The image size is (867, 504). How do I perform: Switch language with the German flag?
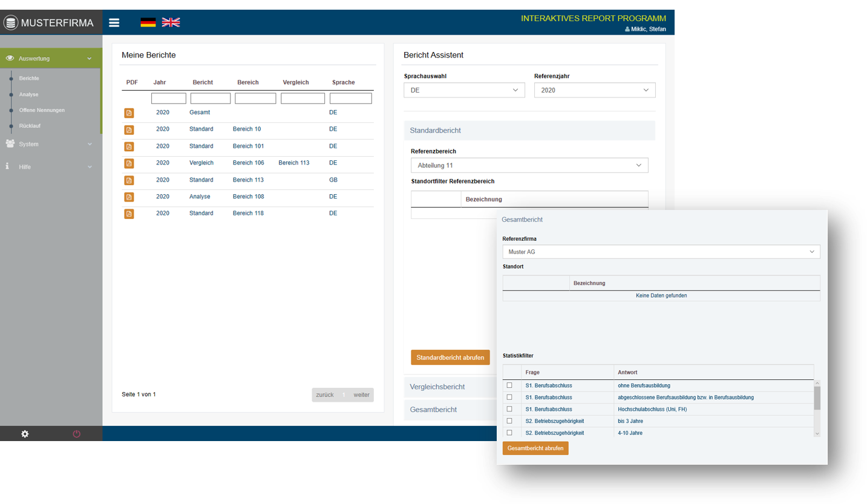tap(148, 22)
